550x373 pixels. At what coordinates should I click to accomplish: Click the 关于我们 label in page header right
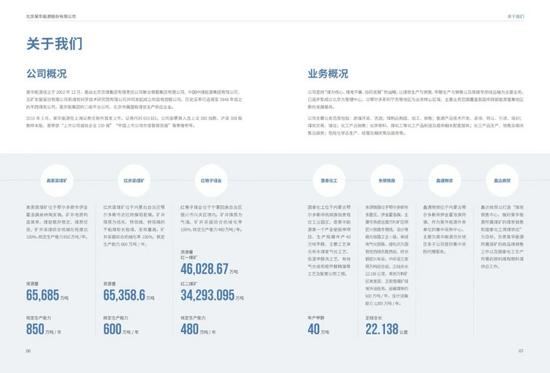pos(516,16)
